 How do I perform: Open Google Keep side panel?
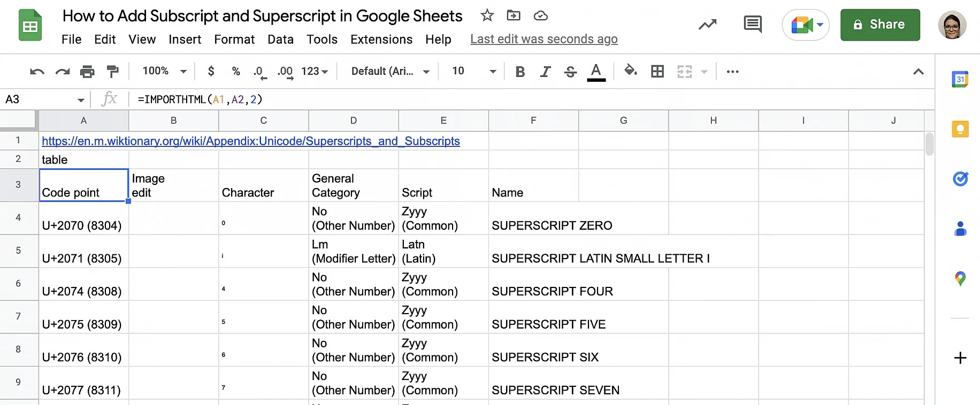pos(960,129)
